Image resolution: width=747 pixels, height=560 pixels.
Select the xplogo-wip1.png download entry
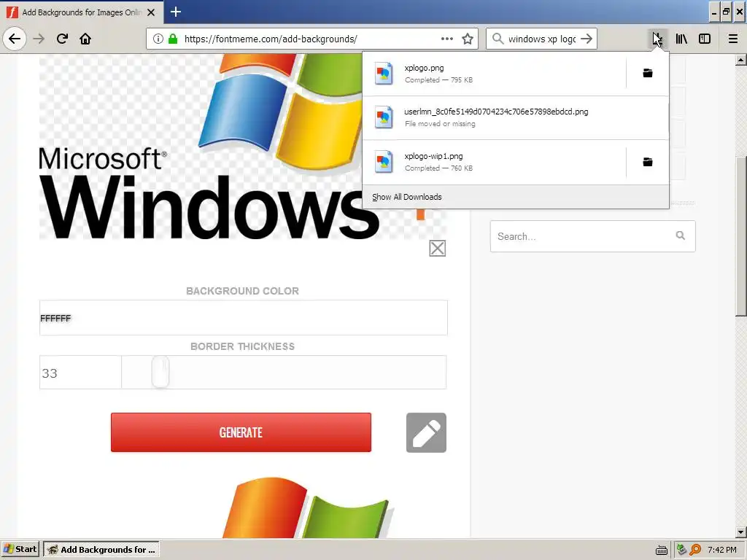point(494,162)
